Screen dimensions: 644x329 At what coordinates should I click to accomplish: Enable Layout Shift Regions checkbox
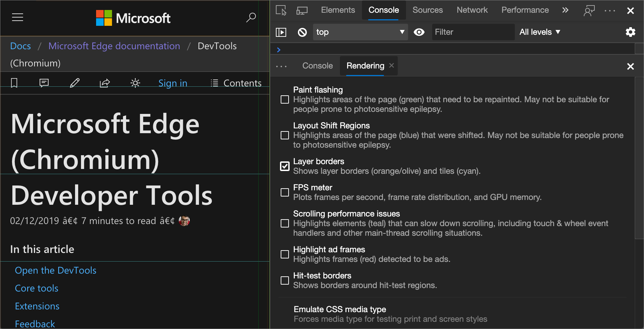tap(285, 135)
